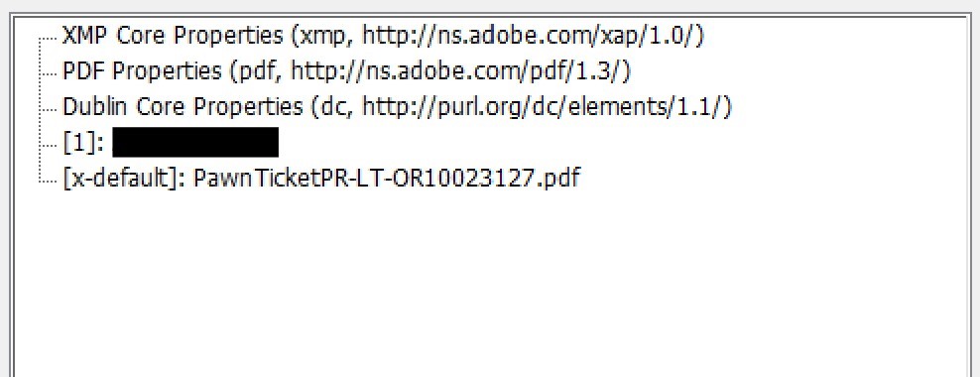This screenshot has width=980, height=377.
Task: Select the Dublin Core Properties node
Action: [397, 107]
